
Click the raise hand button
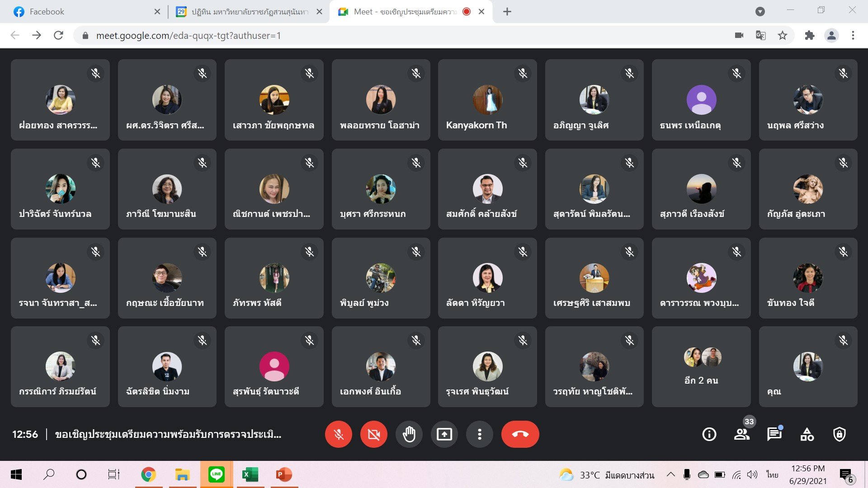pos(409,434)
